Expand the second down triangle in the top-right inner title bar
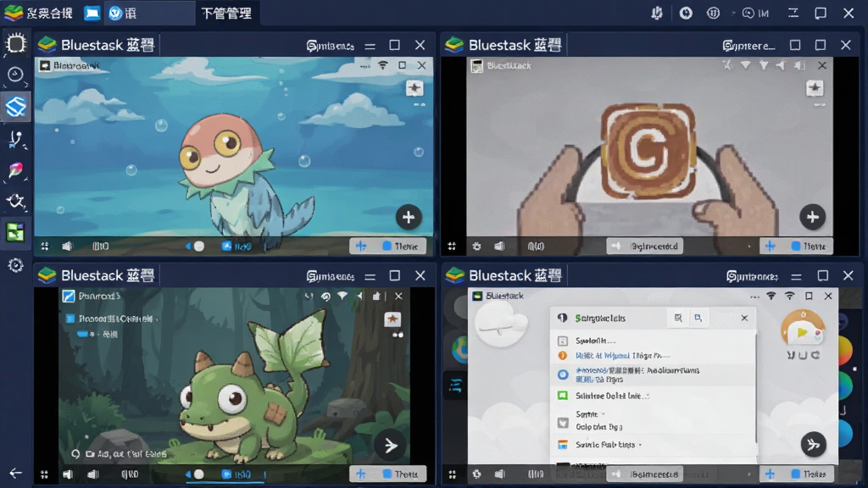 764,65
